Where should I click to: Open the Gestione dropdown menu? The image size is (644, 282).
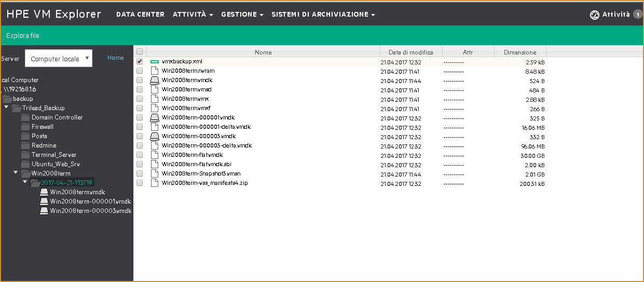242,15
